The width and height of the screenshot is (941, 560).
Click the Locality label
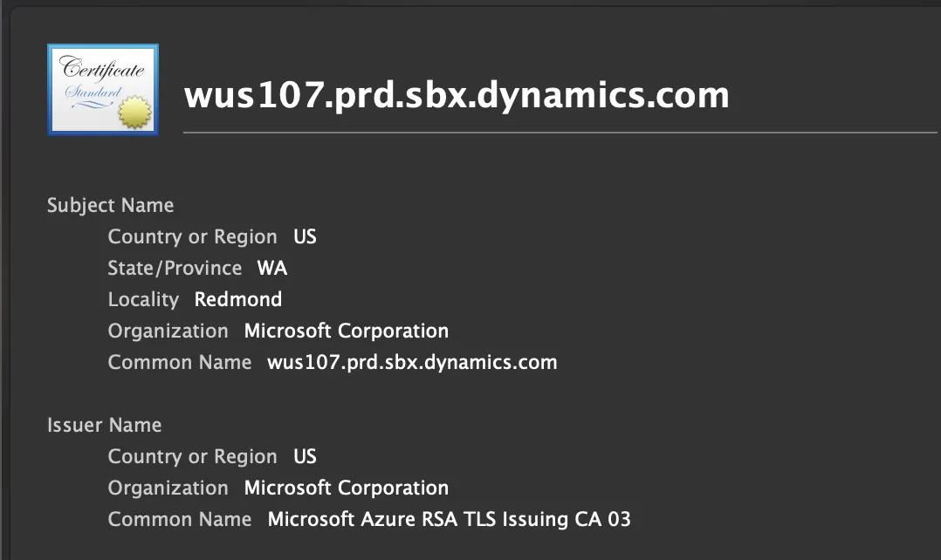coord(143,299)
